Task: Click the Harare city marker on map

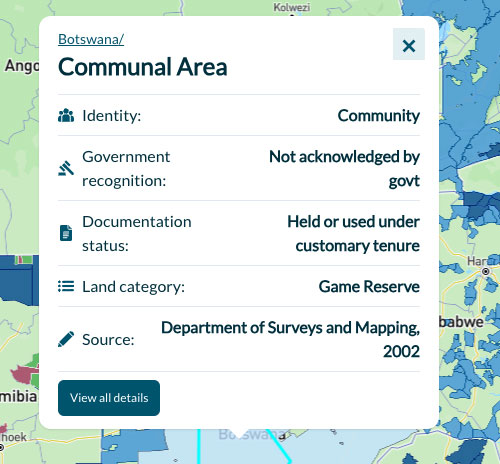Action: (486, 271)
